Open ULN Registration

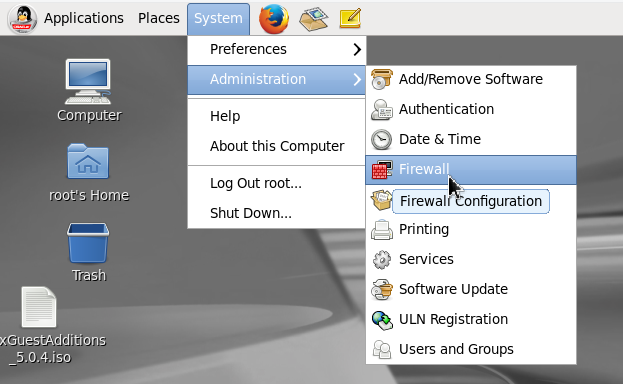tap(471, 320)
